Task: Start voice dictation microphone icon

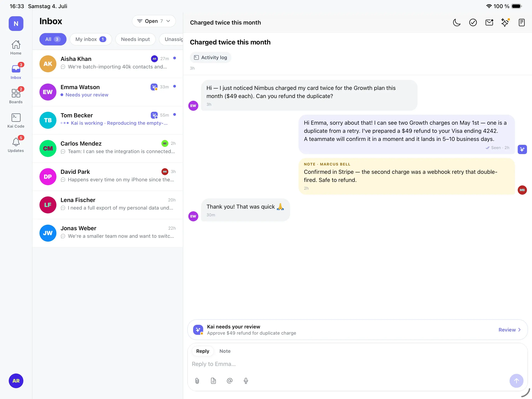Action: pyautogui.click(x=246, y=381)
